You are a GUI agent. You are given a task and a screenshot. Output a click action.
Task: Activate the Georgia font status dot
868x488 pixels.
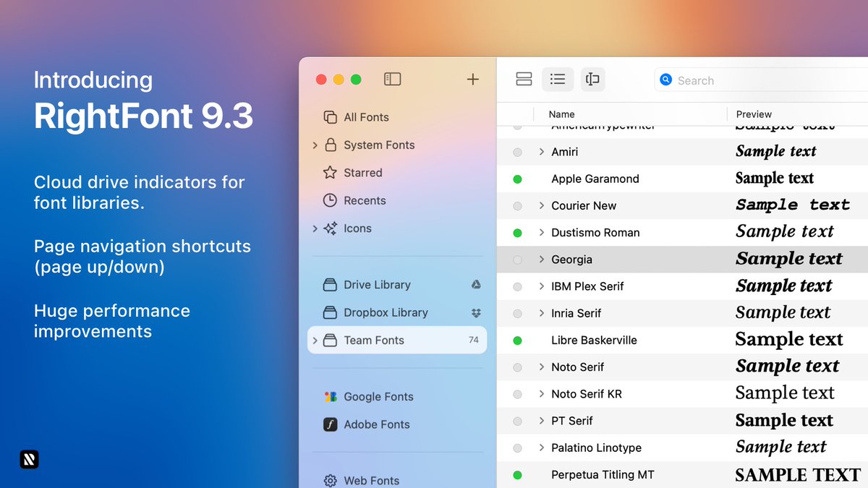click(x=517, y=260)
